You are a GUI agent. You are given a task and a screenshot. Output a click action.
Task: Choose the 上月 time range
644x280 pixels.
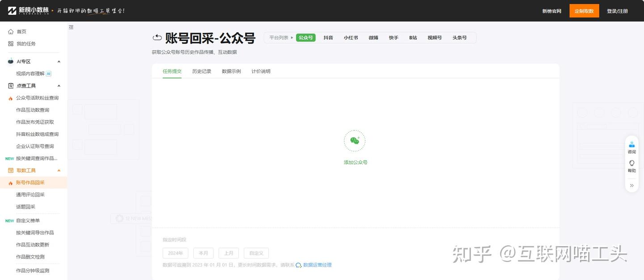pyautogui.click(x=229, y=253)
